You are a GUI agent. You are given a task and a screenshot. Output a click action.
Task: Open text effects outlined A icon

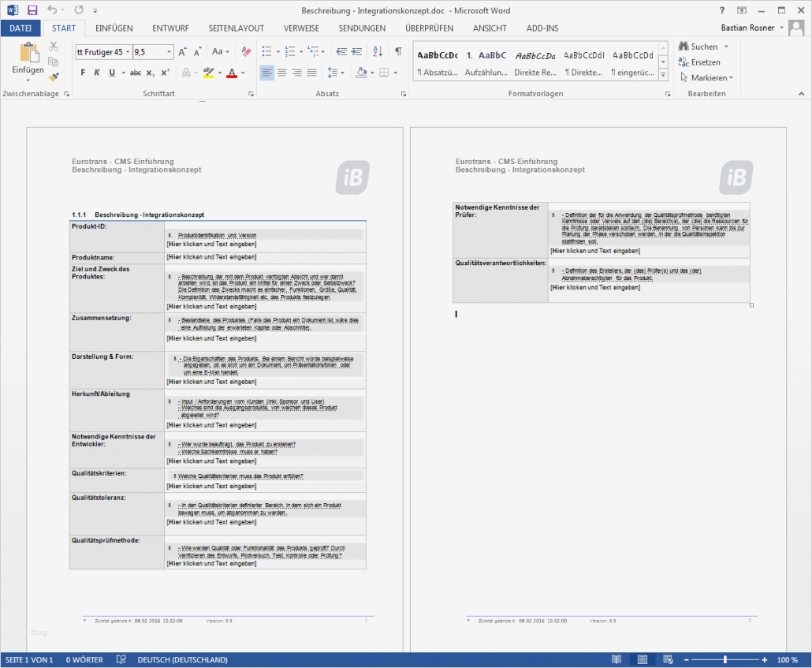[x=186, y=73]
